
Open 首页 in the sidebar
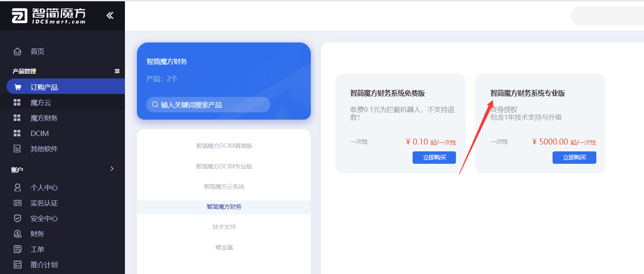pos(37,51)
